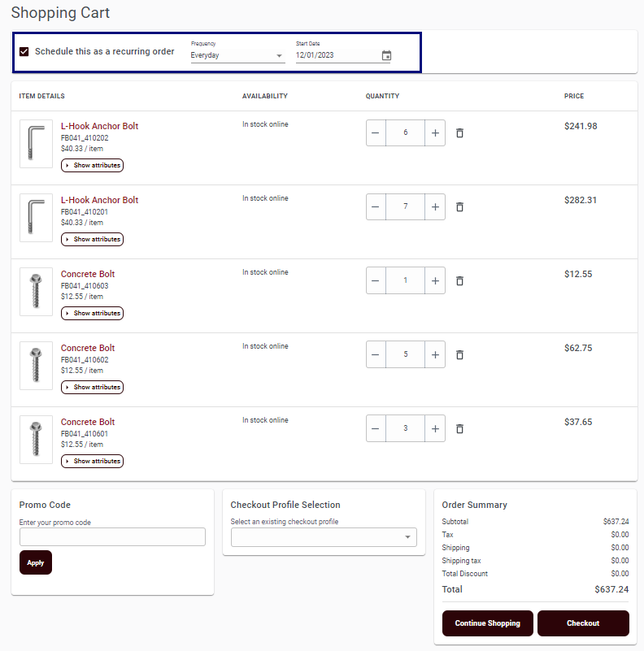Uncheck Schedule this as a recurring order
The height and width of the screenshot is (651, 644).
(24, 51)
